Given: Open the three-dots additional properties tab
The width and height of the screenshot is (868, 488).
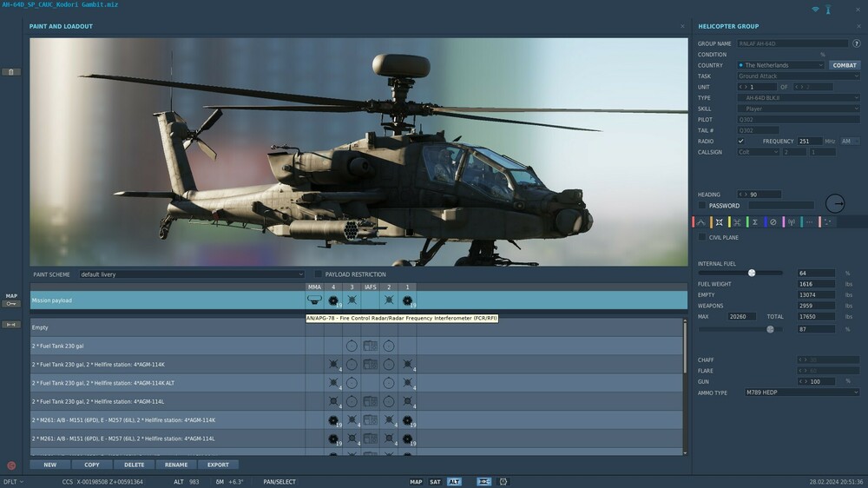Looking at the screenshot, I should (x=809, y=222).
